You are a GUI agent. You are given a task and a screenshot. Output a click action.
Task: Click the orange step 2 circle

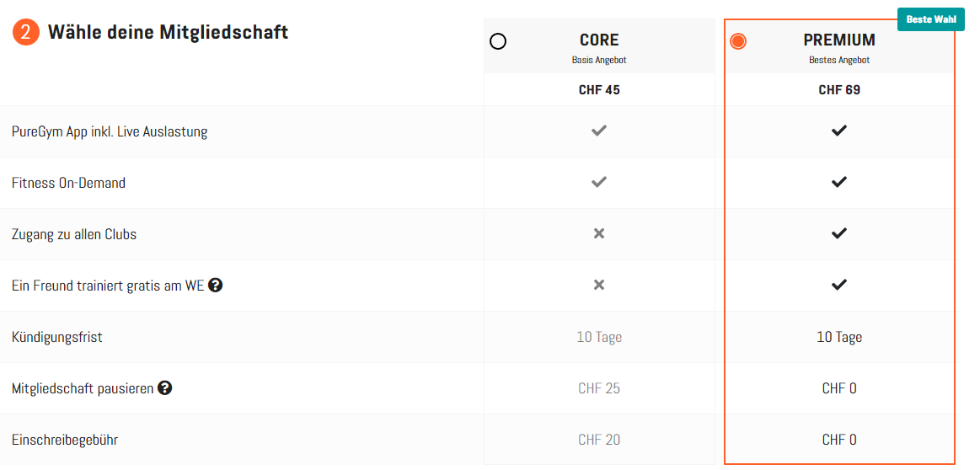[26, 33]
